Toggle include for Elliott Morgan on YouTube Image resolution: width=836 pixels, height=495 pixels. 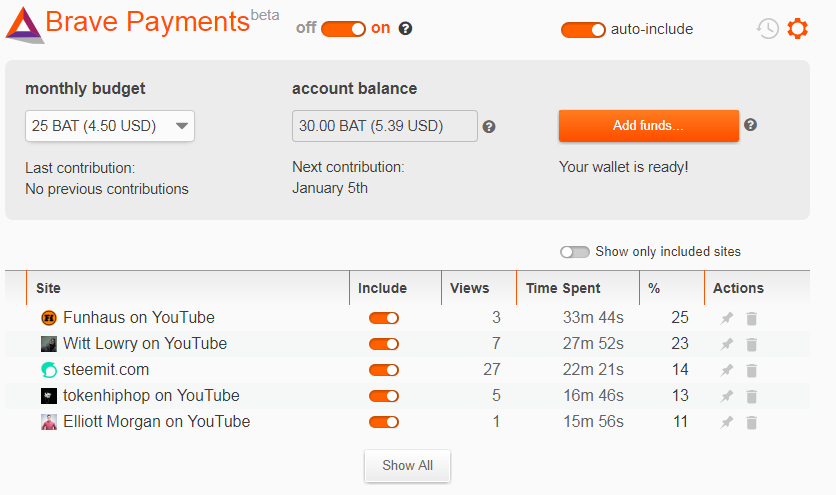click(384, 422)
